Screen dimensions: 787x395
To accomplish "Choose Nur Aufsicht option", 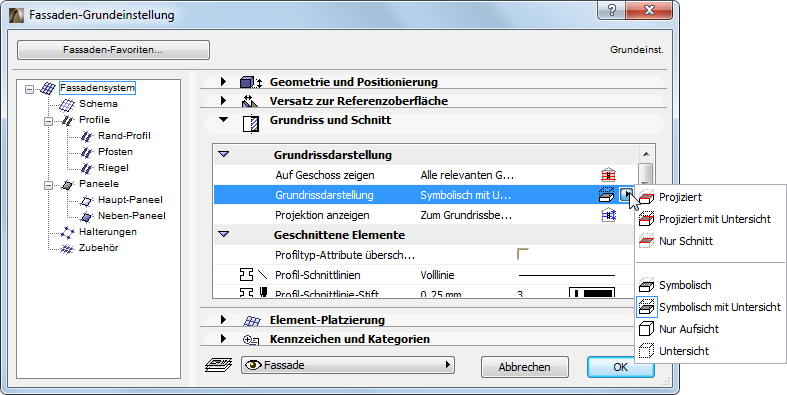I will 710,329.
